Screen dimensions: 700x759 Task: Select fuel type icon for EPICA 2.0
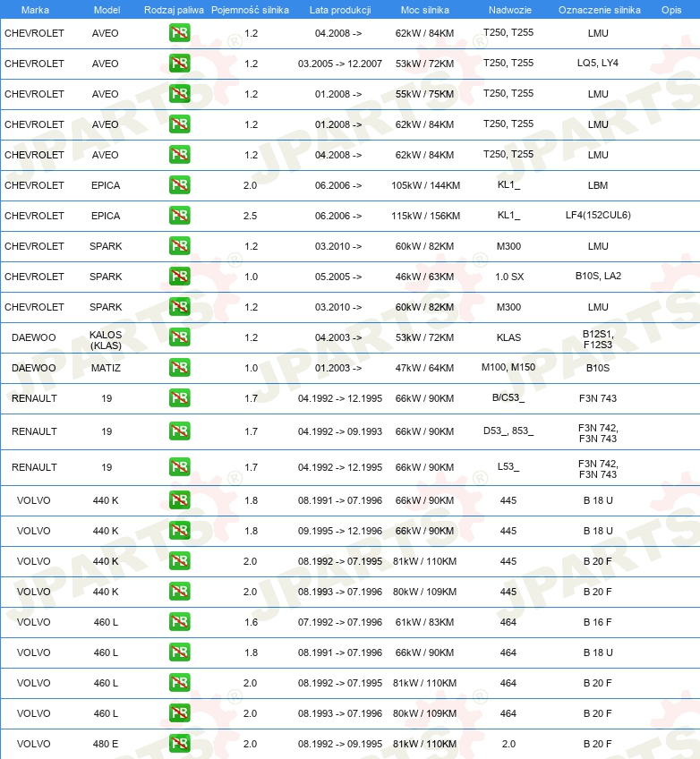point(180,185)
